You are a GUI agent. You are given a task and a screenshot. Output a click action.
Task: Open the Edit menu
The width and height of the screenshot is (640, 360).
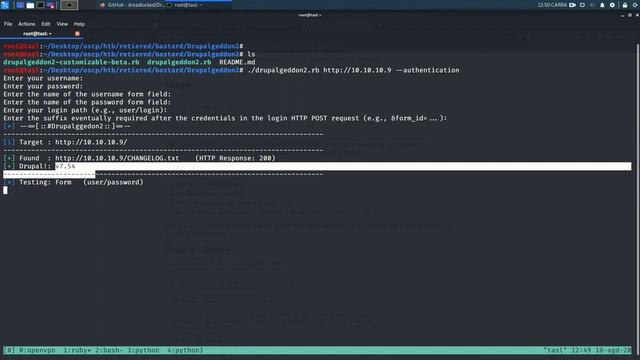pyautogui.click(x=46, y=24)
